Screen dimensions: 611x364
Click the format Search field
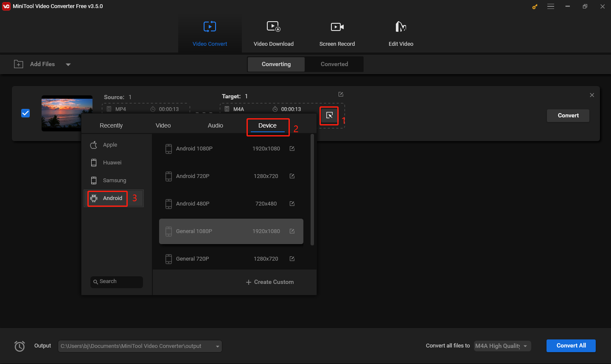tap(117, 282)
